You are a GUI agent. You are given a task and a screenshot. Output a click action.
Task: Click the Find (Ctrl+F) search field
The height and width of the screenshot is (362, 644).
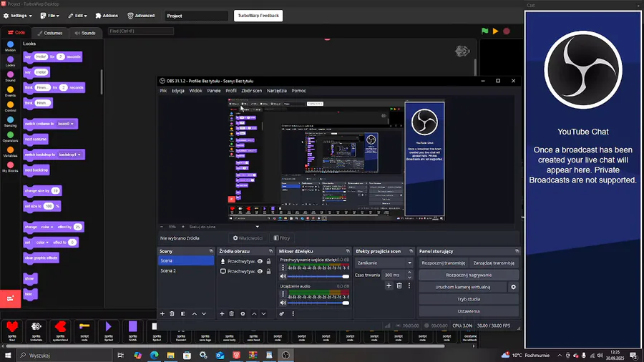click(141, 31)
